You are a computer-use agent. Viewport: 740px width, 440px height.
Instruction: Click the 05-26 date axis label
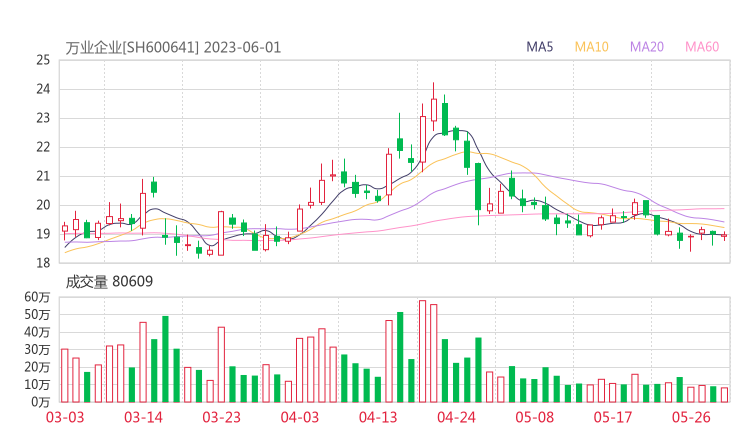tap(691, 417)
